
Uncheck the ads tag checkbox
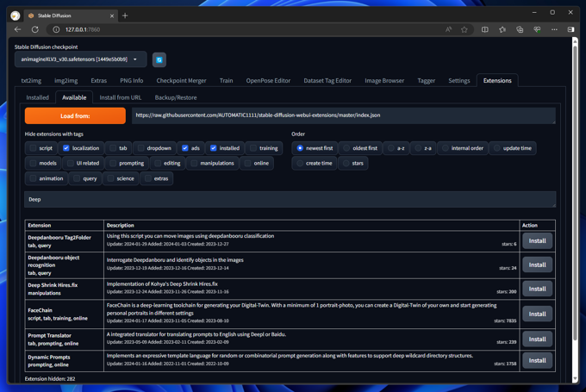[185, 148]
